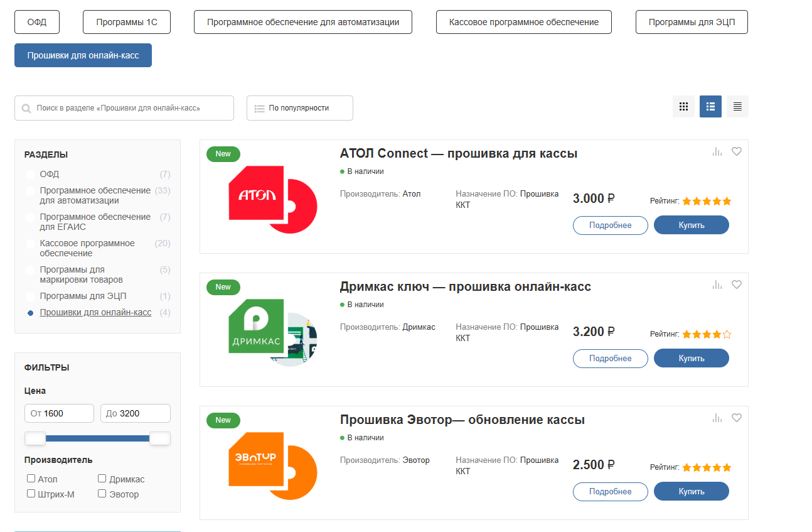Add Прошивка Эвотор to favorites
The image size is (812, 532).
pos(737,418)
